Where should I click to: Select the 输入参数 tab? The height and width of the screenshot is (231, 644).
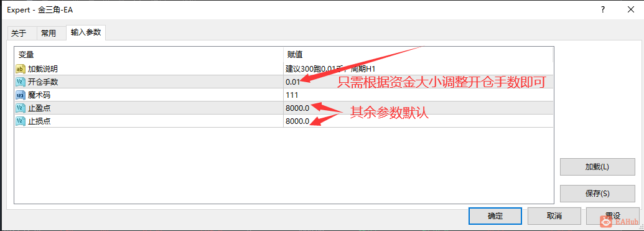pyautogui.click(x=86, y=33)
